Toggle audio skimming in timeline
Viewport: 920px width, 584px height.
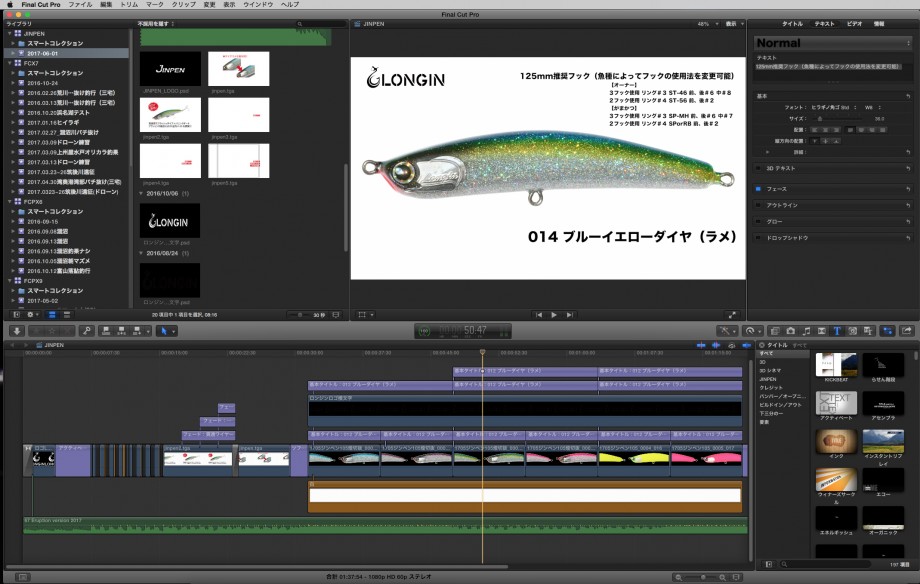(716, 345)
